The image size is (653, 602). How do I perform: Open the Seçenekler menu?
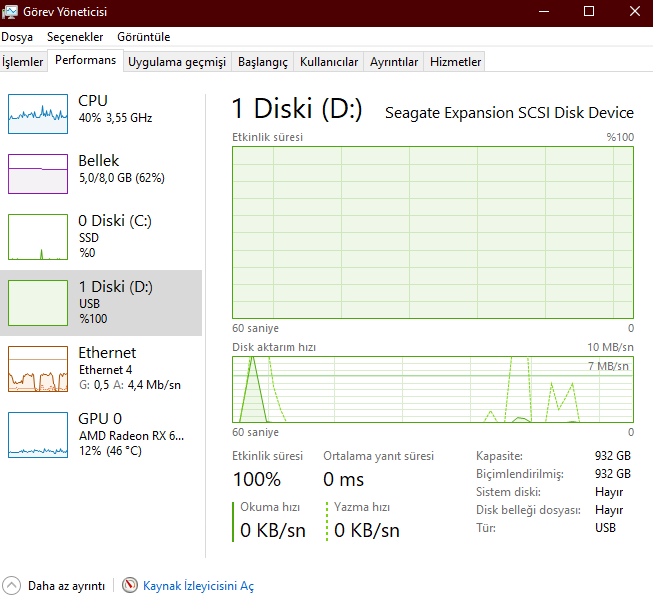pos(75,37)
